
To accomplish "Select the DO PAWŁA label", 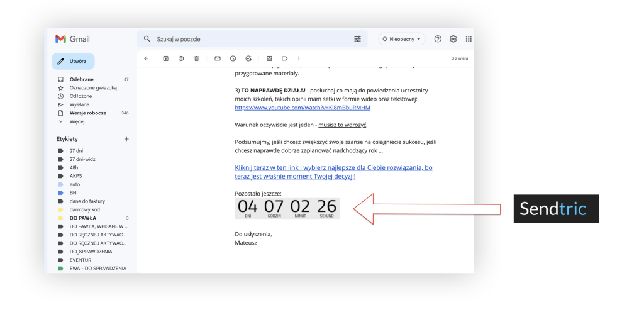I will coord(83,218).
